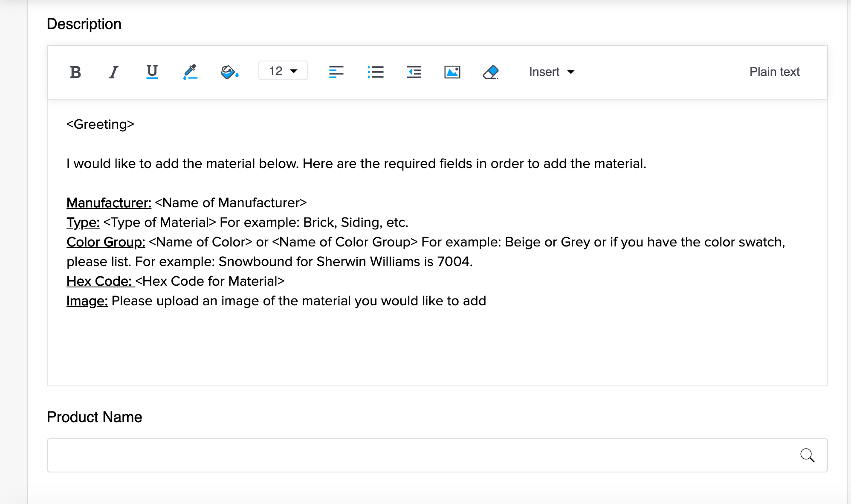Click the insert image icon
The width and height of the screenshot is (851, 504).
tap(452, 72)
